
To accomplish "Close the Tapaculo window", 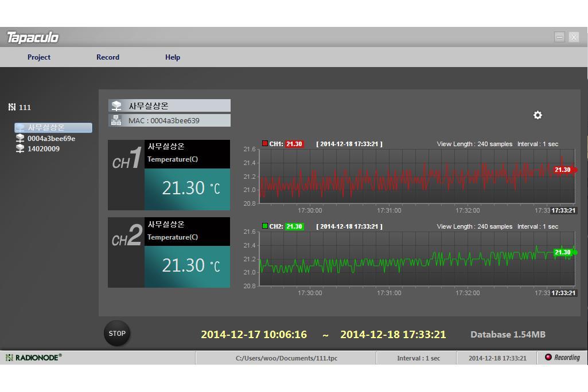I will pyautogui.click(x=574, y=37).
